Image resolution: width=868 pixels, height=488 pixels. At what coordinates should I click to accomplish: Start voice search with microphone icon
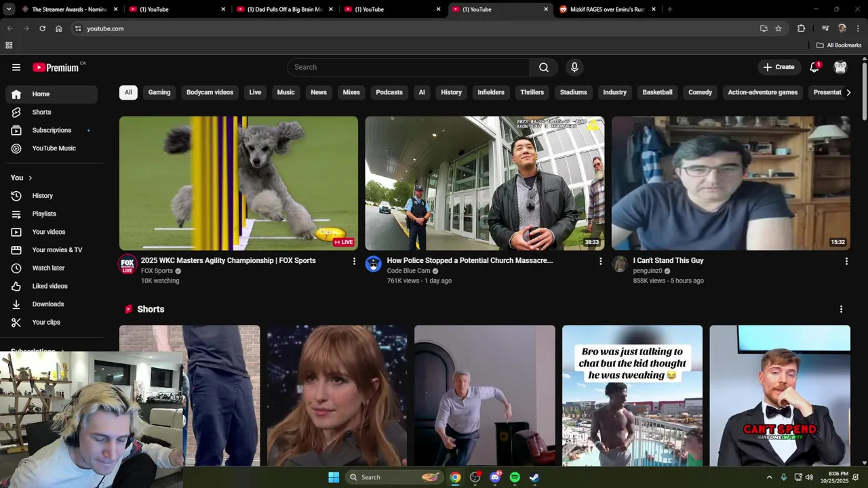pos(574,67)
